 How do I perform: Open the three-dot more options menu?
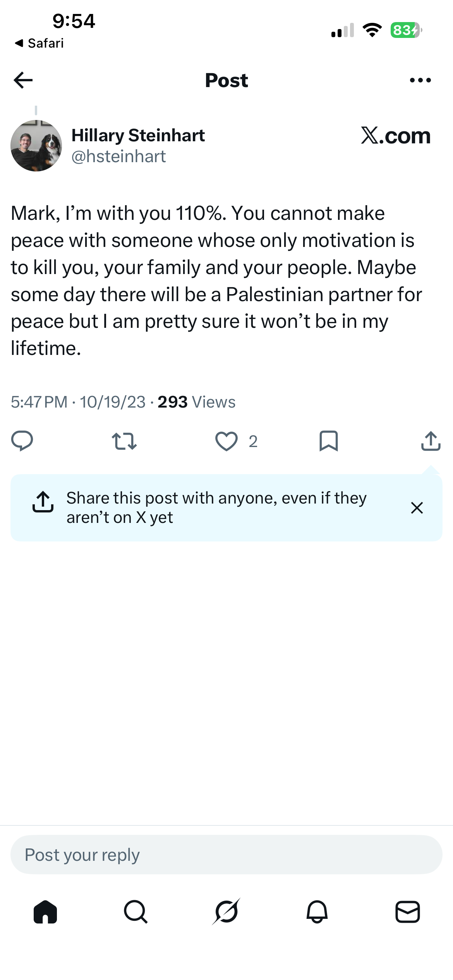(420, 80)
